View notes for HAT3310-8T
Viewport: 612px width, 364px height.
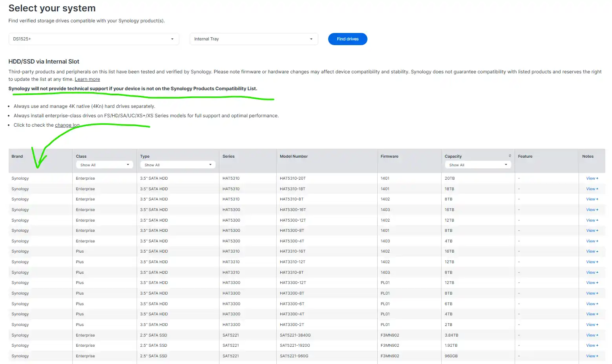[x=592, y=273]
